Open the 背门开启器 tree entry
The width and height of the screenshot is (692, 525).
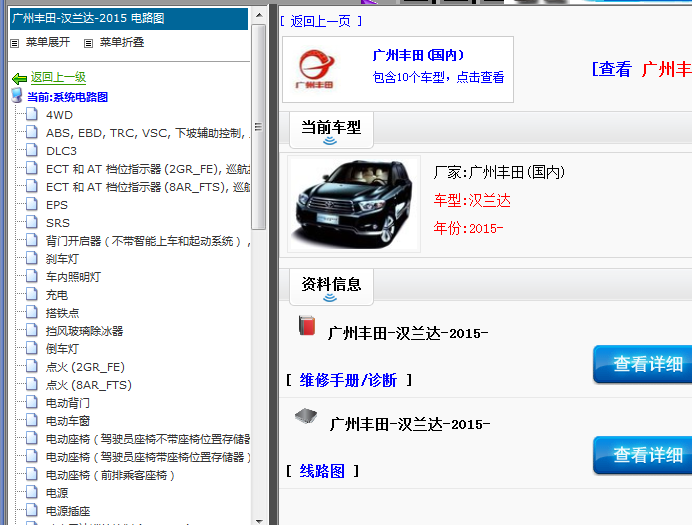click(148, 241)
